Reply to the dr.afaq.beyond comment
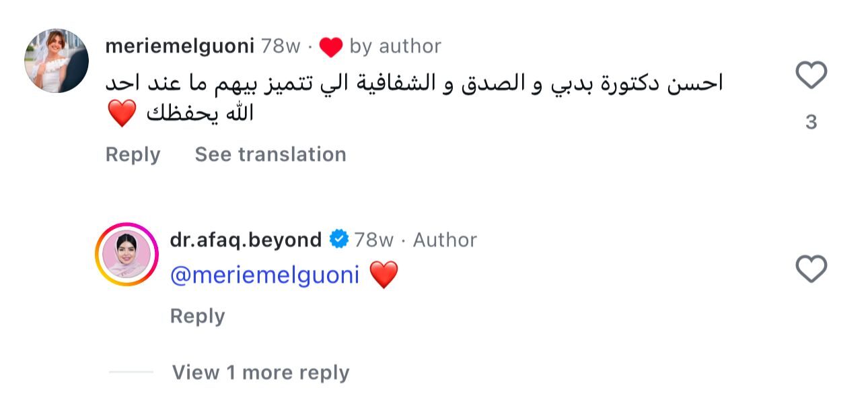Image resolution: width=868 pixels, height=394 pixels. 197,316
